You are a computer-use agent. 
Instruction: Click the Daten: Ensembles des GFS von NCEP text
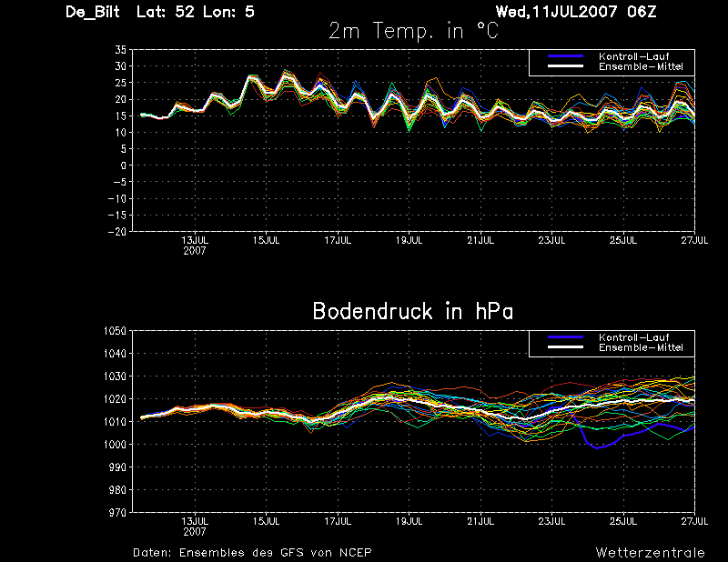pos(252,553)
